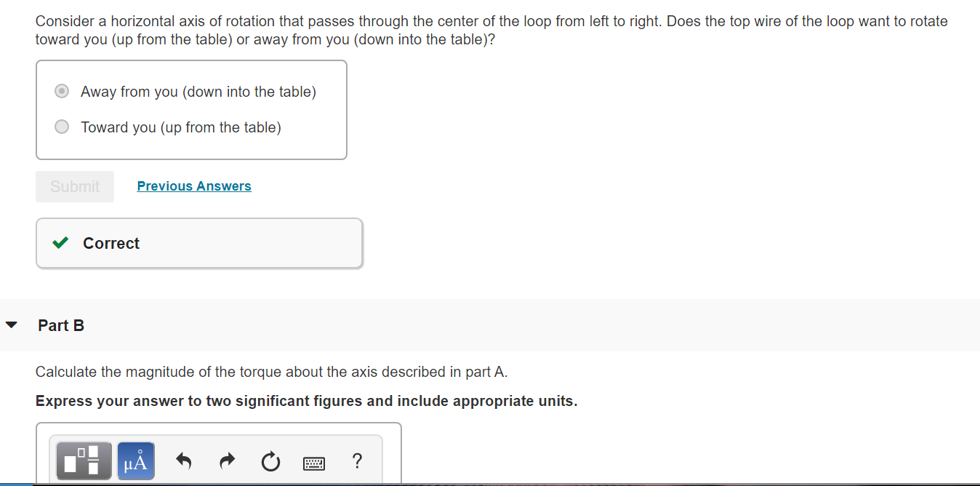
Task: Reset the answer using the circular reset icon
Action: (x=270, y=461)
